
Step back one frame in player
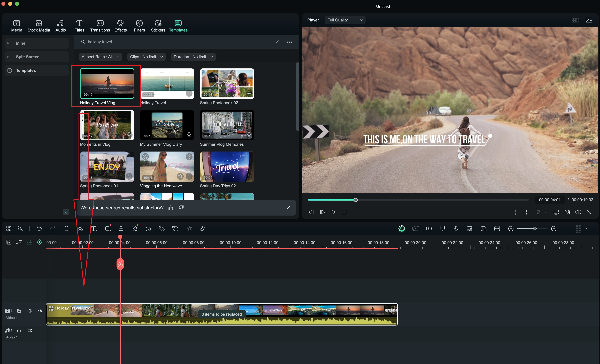point(311,212)
